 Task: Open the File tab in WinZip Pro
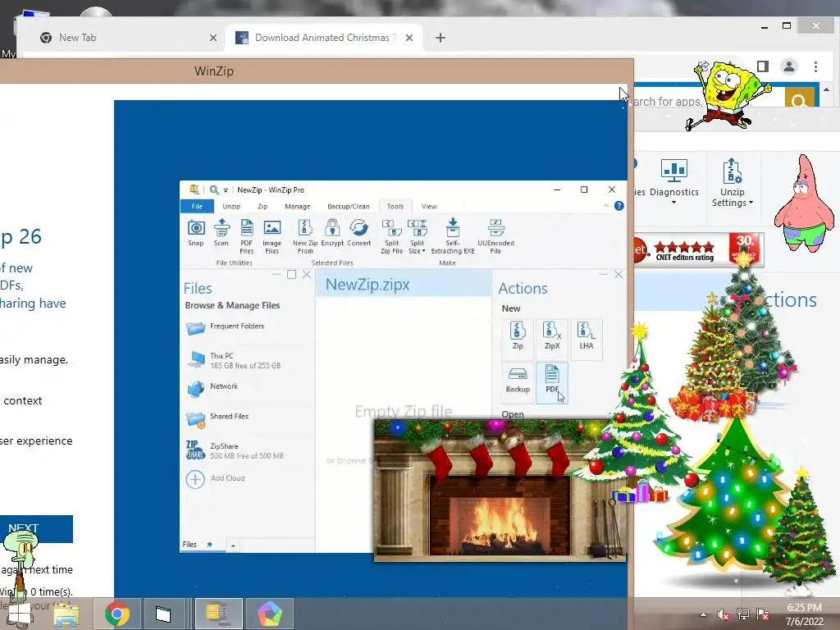(x=197, y=206)
